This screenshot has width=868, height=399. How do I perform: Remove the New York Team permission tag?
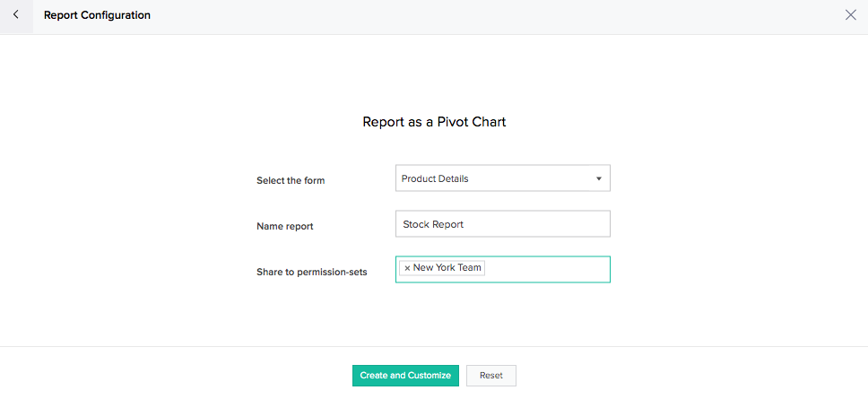click(407, 268)
